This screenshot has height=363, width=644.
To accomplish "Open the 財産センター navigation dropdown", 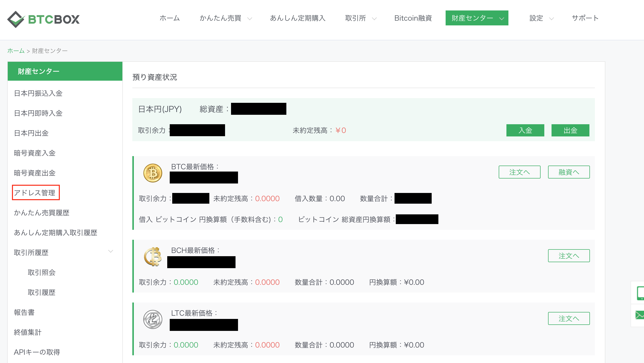I will pyautogui.click(x=477, y=18).
